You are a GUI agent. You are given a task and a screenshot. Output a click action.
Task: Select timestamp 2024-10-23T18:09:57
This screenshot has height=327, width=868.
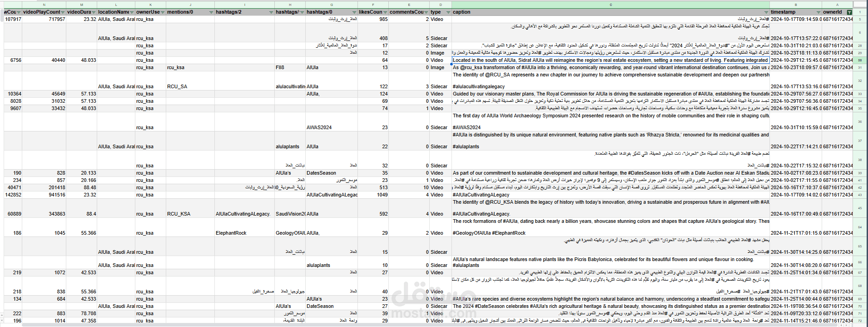pyautogui.click(x=796, y=67)
